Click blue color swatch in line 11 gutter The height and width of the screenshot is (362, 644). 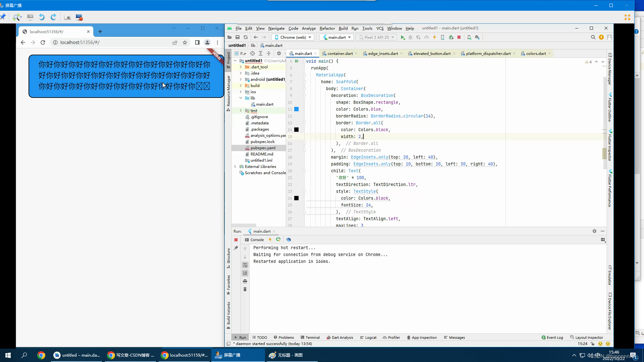point(297,109)
